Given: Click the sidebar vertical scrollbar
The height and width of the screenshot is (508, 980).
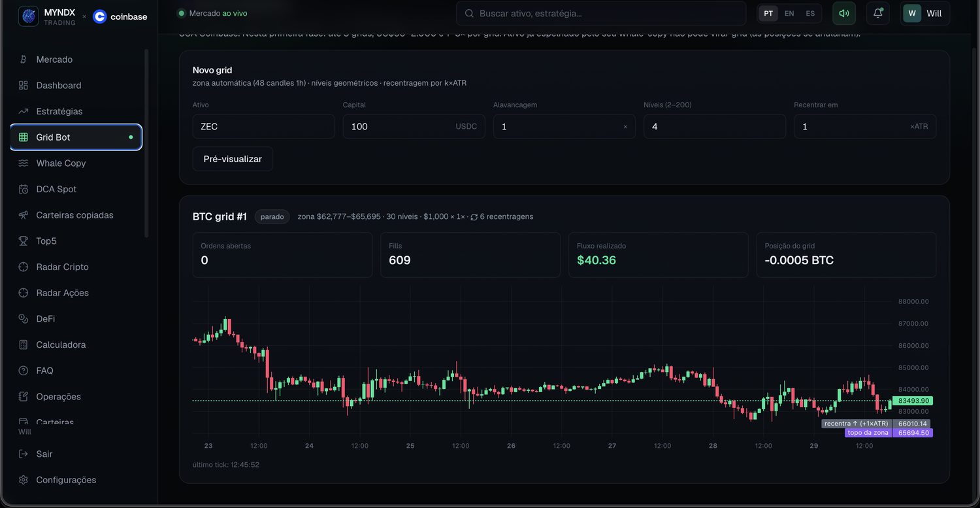Looking at the screenshot, I should pos(146,143).
